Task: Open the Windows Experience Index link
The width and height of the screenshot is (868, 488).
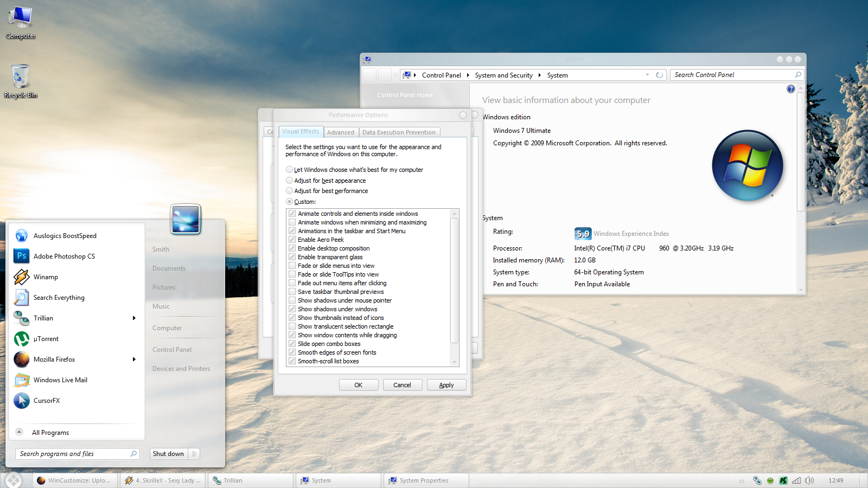Action: pyautogui.click(x=631, y=234)
